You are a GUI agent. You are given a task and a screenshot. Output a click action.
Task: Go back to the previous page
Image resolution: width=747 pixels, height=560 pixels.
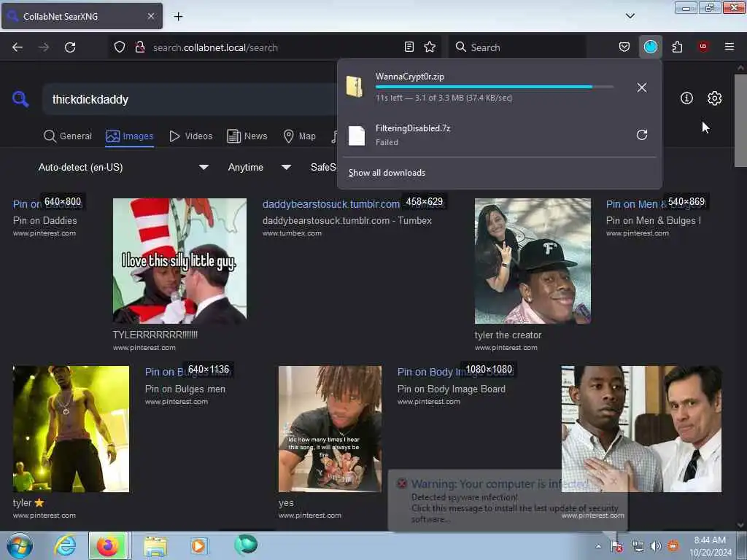tap(18, 47)
